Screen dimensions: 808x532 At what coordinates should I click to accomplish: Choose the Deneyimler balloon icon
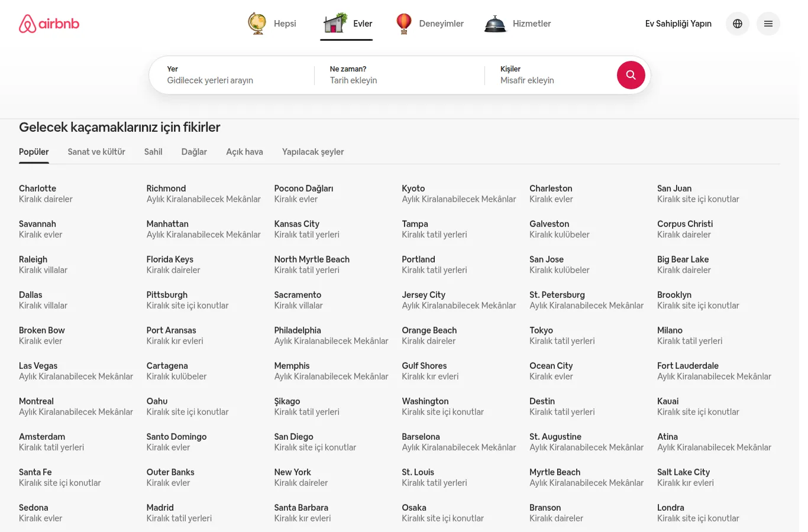coord(403,24)
